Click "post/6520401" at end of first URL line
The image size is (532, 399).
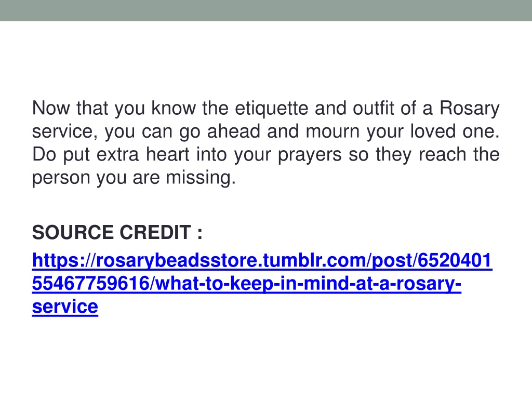click(x=432, y=260)
